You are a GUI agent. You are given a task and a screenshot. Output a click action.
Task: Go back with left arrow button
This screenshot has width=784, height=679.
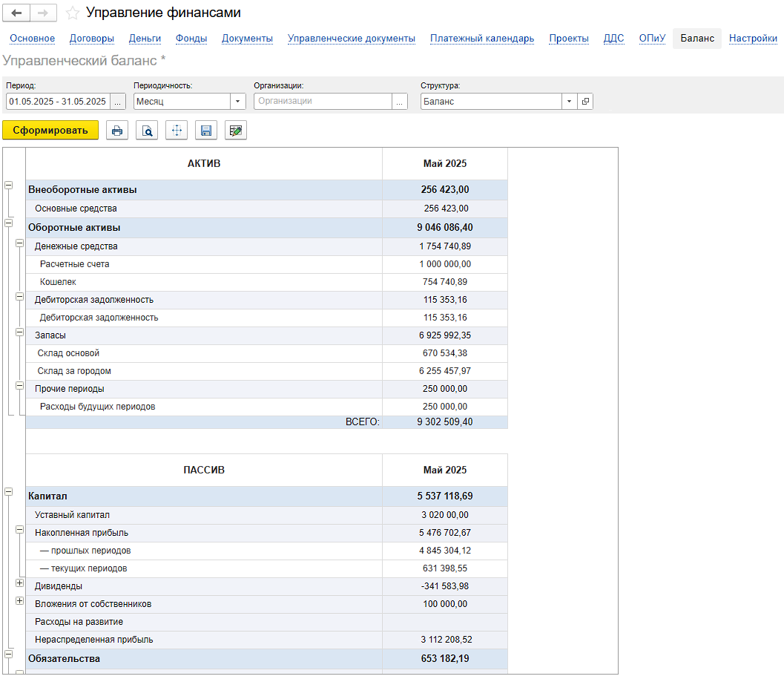16,13
